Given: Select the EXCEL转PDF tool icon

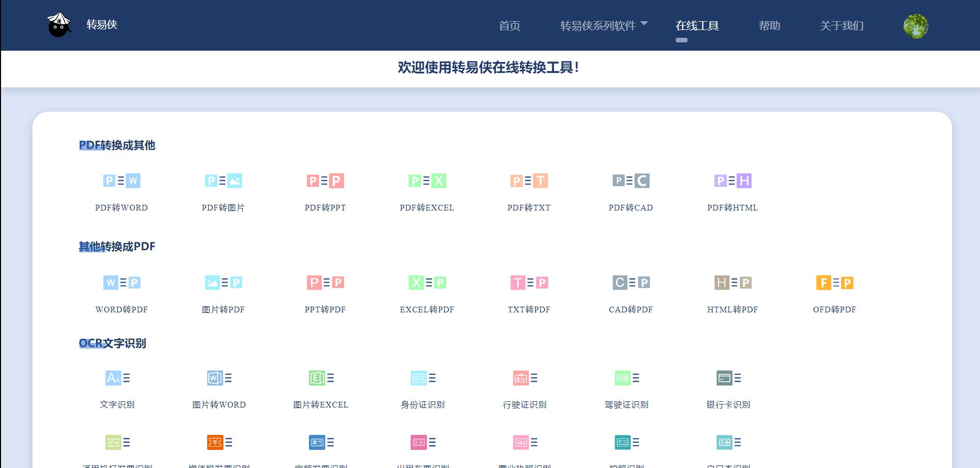Looking at the screenshot, I should [427, 283].
